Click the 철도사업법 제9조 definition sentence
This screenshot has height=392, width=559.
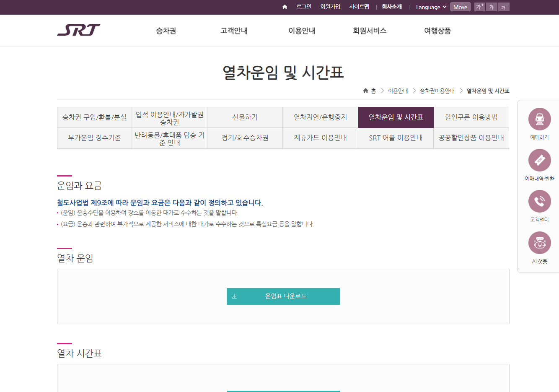(160, 203)
